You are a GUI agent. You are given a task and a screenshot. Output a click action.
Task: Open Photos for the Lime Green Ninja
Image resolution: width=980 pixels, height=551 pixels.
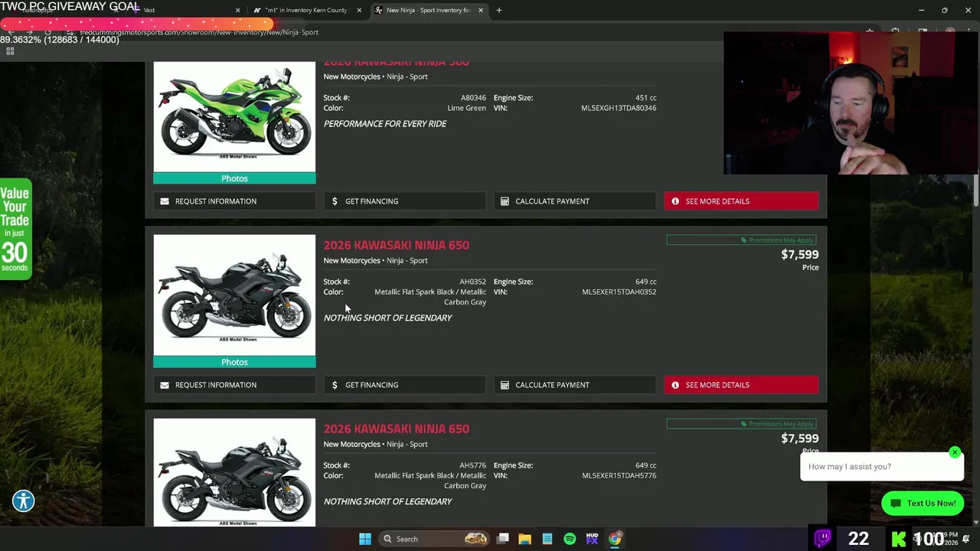(234, 178)
